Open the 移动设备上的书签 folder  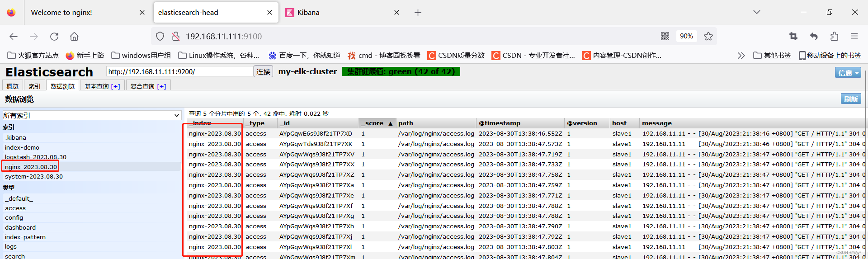click(830, 56)
